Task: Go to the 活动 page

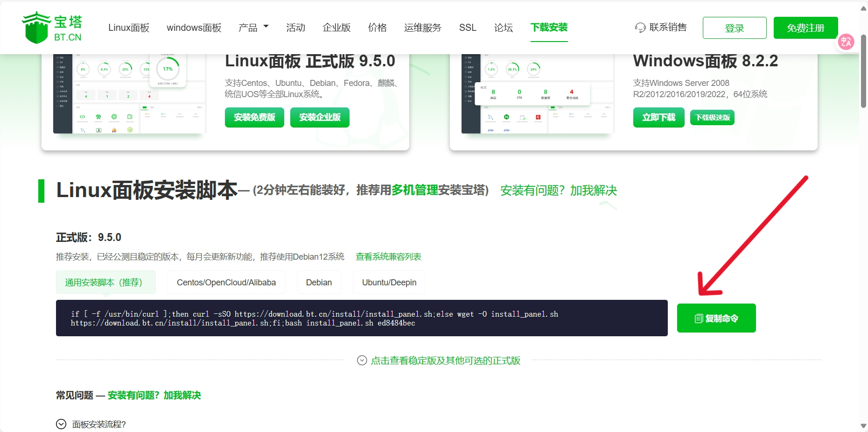Action: (295, 28)
